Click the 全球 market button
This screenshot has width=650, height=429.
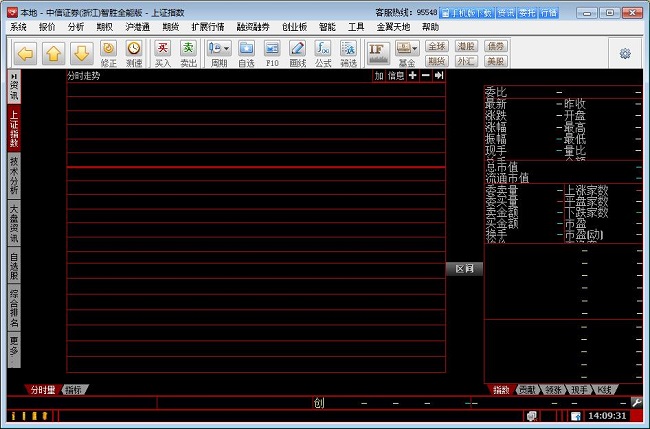436,46
